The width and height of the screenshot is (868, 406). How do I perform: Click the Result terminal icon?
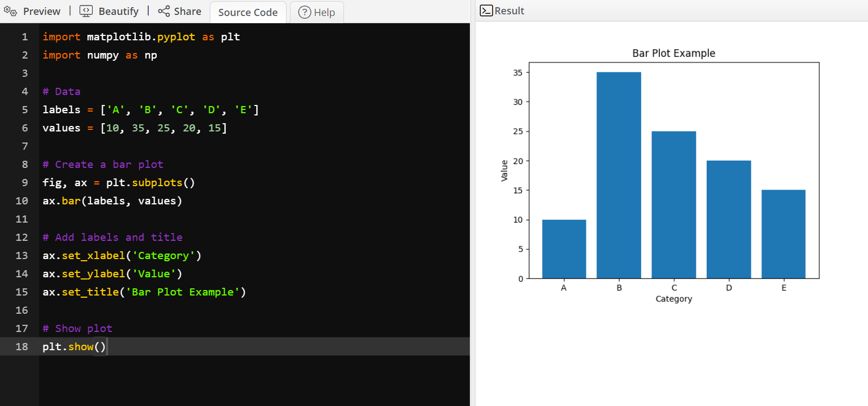(486, 10)
